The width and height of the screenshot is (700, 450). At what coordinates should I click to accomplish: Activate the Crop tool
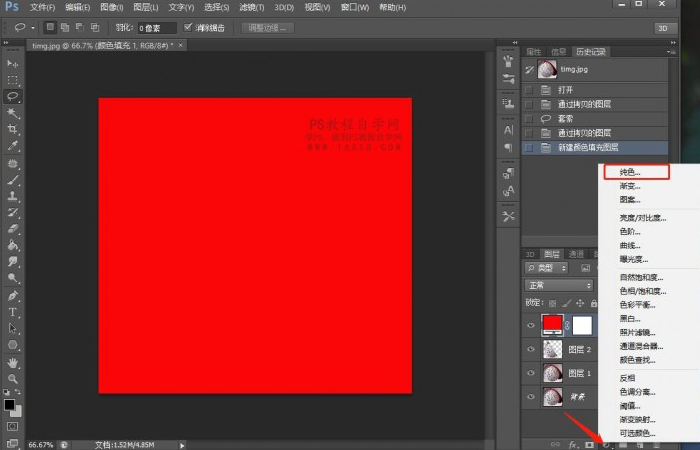coord(13,129)
